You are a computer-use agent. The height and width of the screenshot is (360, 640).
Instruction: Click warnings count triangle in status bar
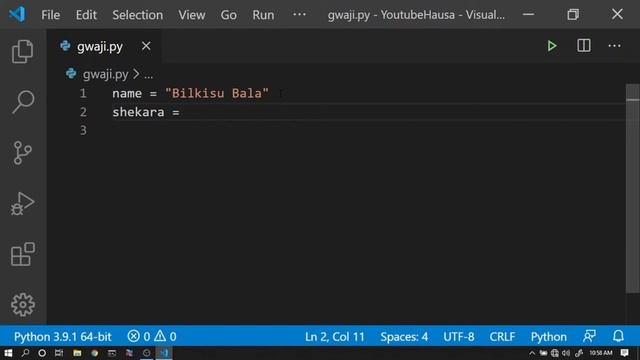coord(165,336)
